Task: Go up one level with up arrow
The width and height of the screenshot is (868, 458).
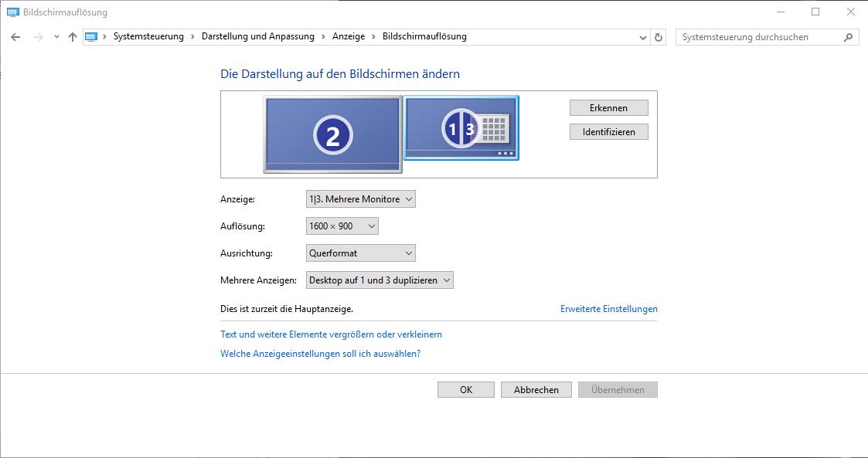Action: click(73, 37)
